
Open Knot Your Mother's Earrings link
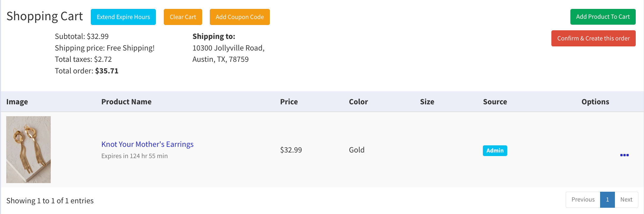point(147,144)
